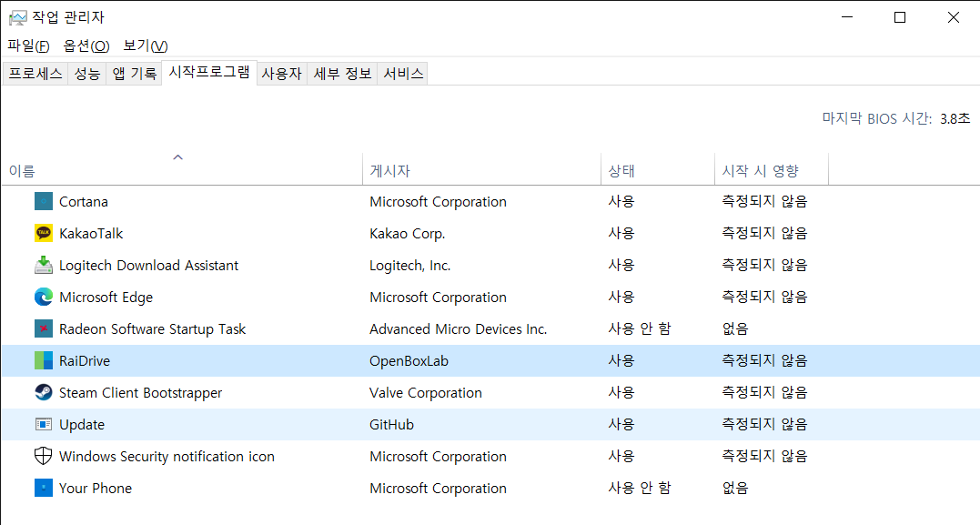
Task: Switch to the 서비스 tab
Action: [x=403, y=74]
